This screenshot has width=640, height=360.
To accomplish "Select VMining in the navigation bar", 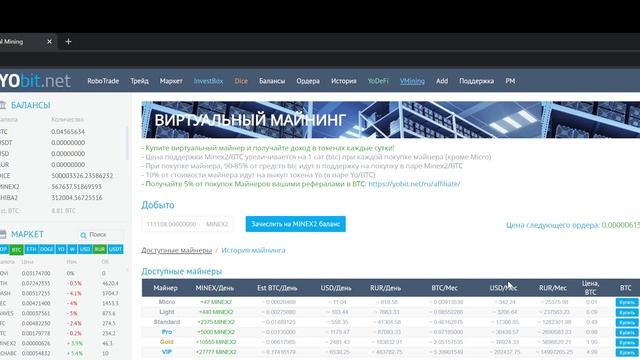I will click(412, 81).
